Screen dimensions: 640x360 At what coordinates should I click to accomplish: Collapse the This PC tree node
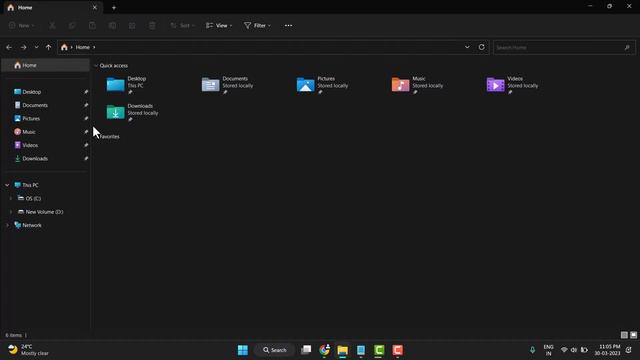7,185
